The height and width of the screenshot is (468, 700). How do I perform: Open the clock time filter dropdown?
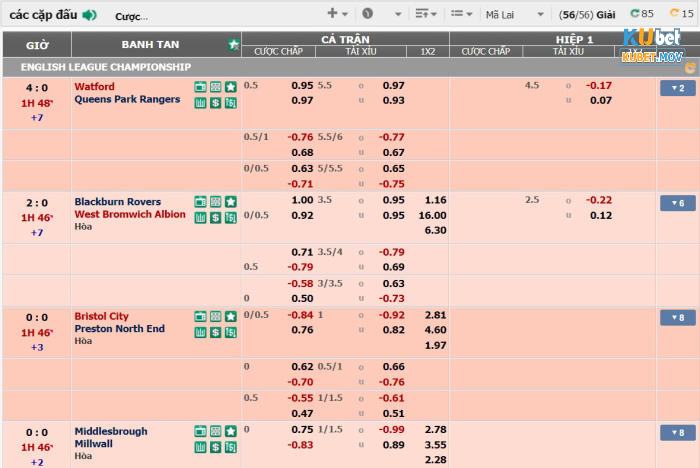(x=382, y=14)
